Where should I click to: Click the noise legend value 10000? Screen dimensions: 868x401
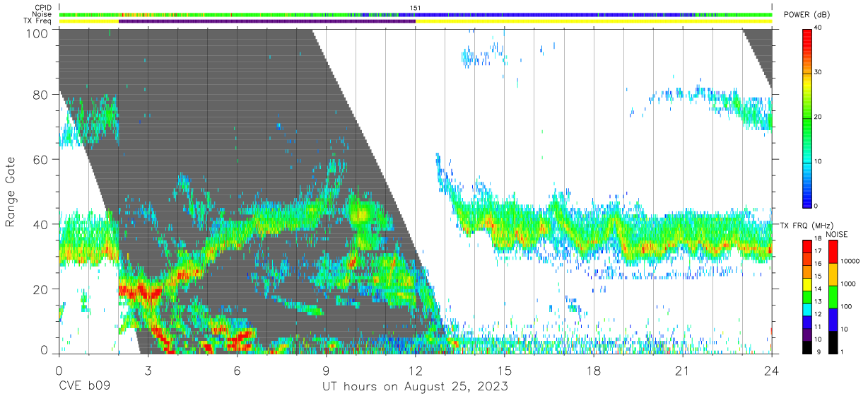pyautogui.click(x=850, y=261)
